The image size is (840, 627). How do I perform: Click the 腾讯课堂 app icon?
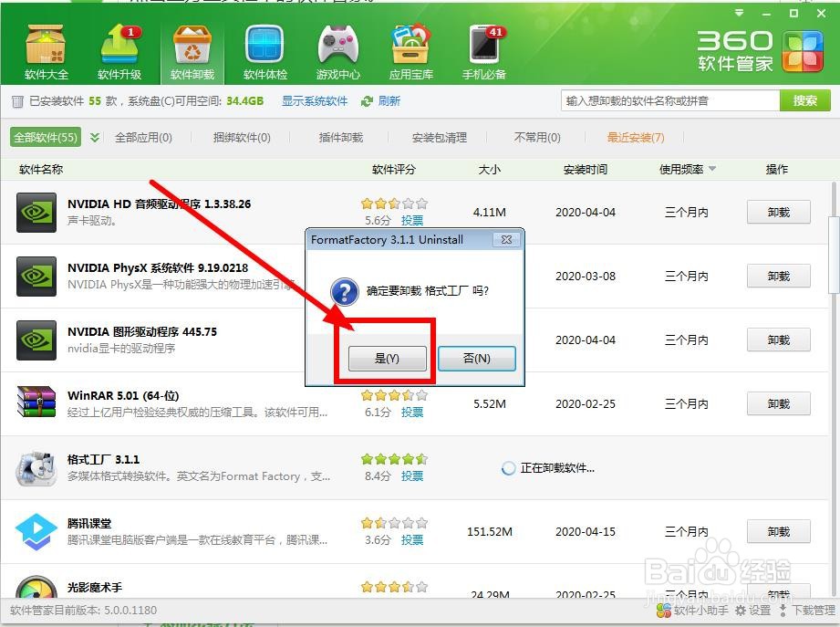tap(36, 531)
